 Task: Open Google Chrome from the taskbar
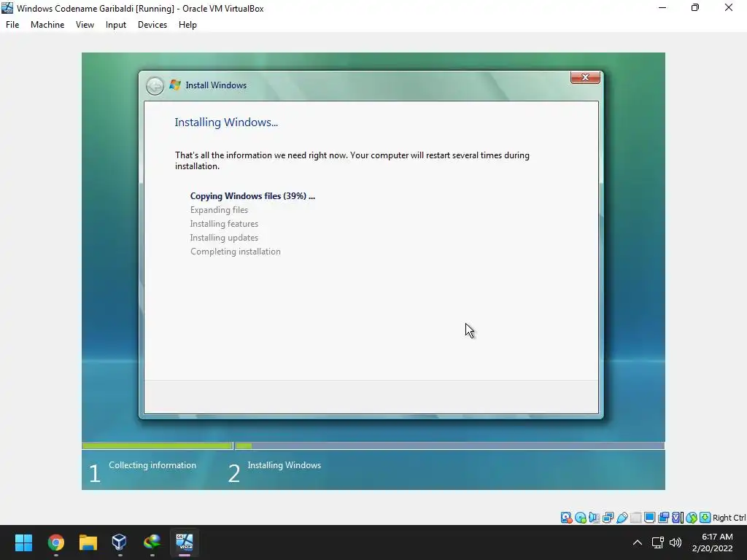(55, 542)
